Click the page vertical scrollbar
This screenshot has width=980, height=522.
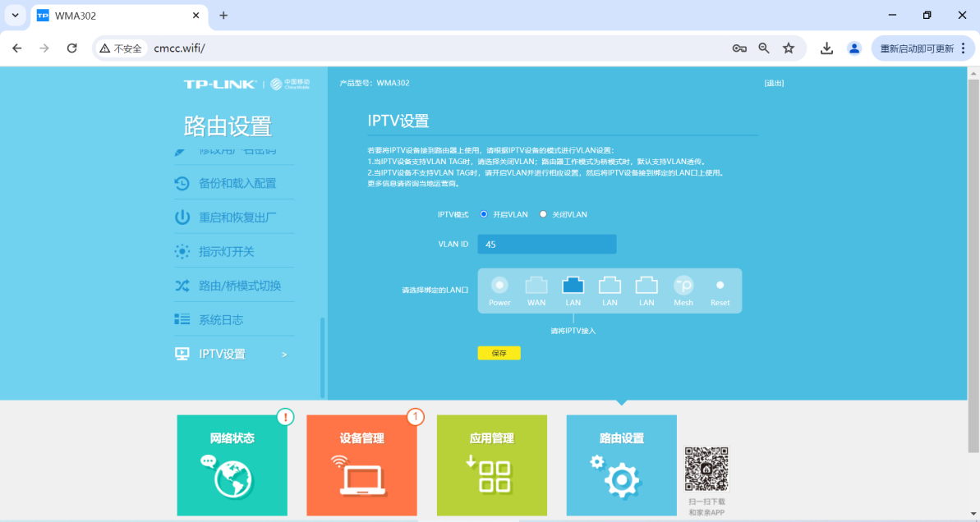pos(973,265)
